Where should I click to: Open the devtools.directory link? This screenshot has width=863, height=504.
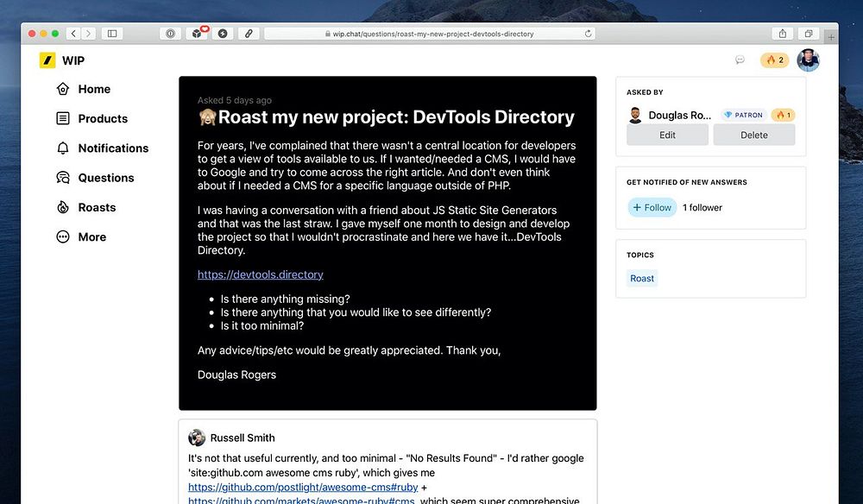(261, 274)
